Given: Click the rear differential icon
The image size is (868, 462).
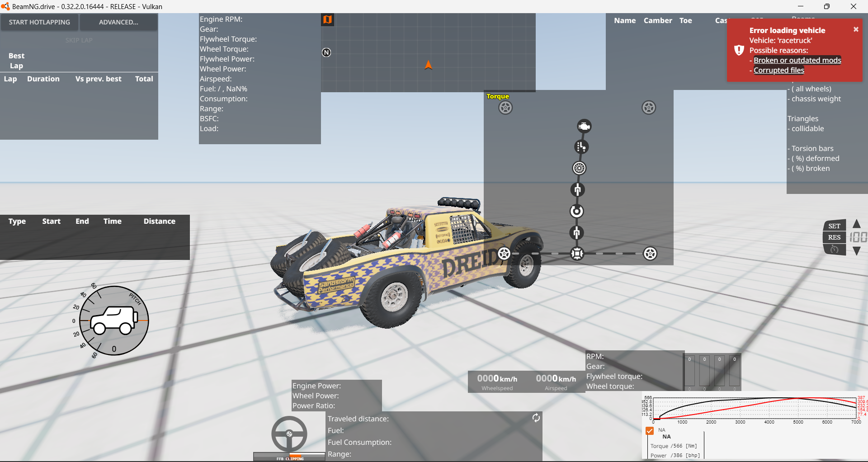Looking at the screenshot, I should (x=577, y=254).
